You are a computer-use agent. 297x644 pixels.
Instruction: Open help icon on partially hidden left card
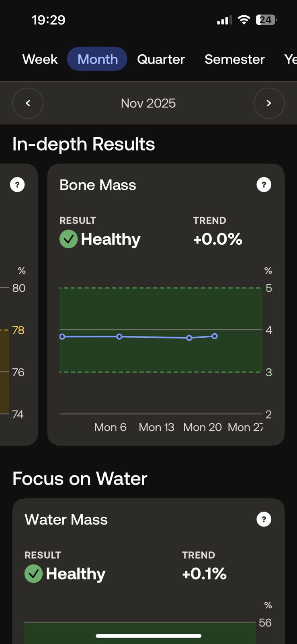(x=17, y=185)
